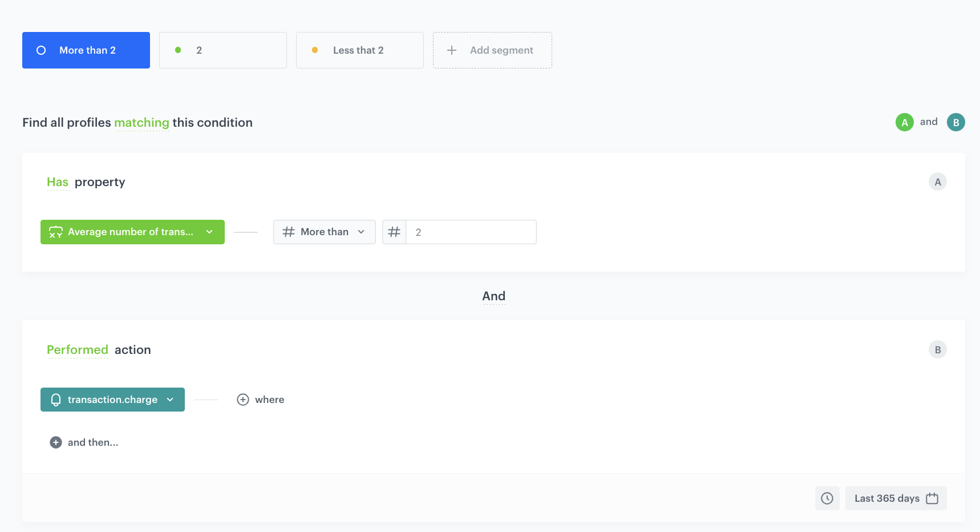Click the green A condition badge

click(904, 122)
